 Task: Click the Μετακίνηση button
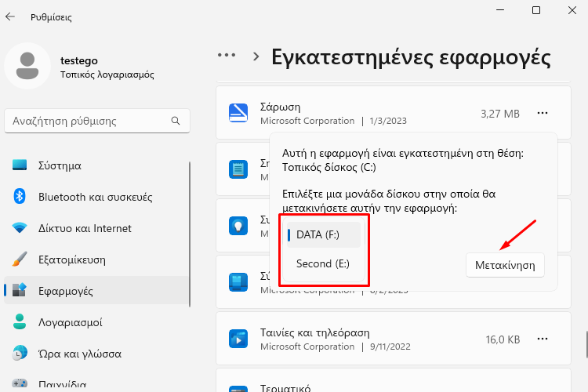[505, 265]
